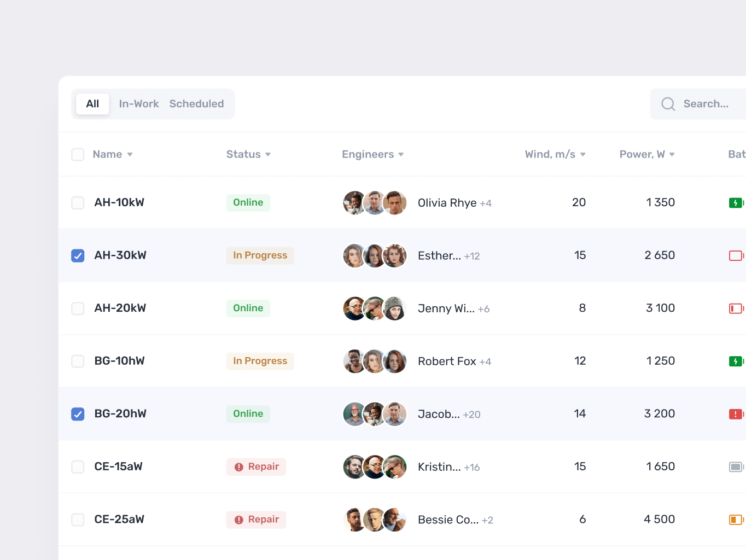Click the gray battery icon for CE-15aW
This screenshot has height=560, width=746.
[x=736, y=467]
